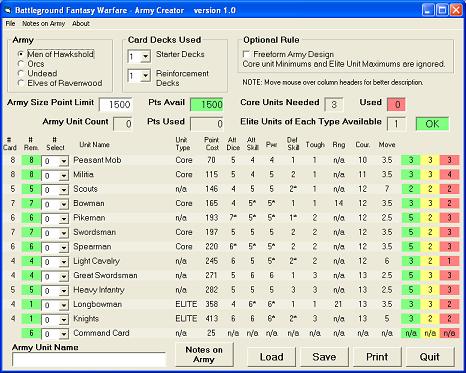Click the Elite Units Available value field

coord(396,124)
